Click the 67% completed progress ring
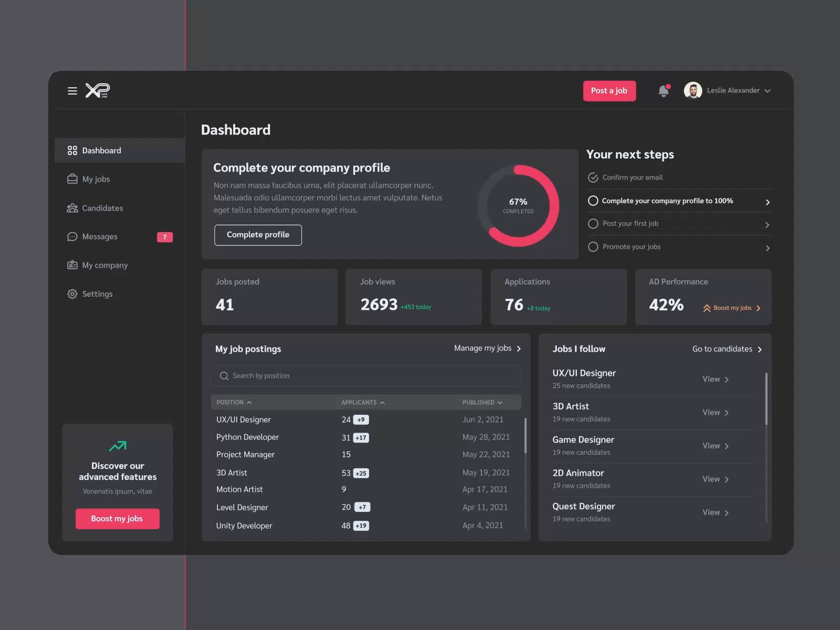This screenshot has width=840, height=630. [x=518, y=206]
